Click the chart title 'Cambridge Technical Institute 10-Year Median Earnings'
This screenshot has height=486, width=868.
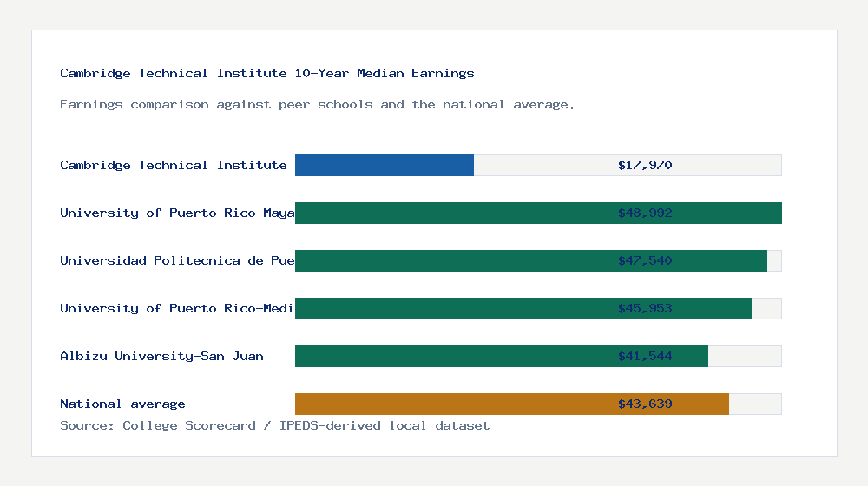coord(267,74)
